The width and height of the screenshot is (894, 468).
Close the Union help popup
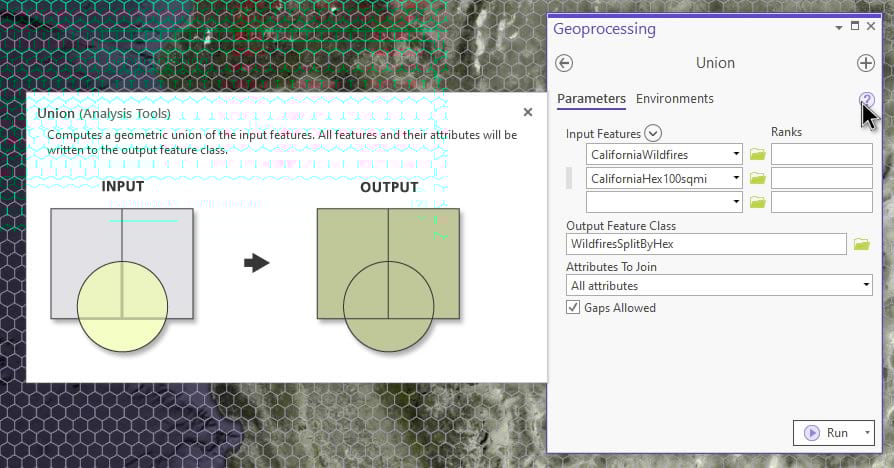click(528, 112)
